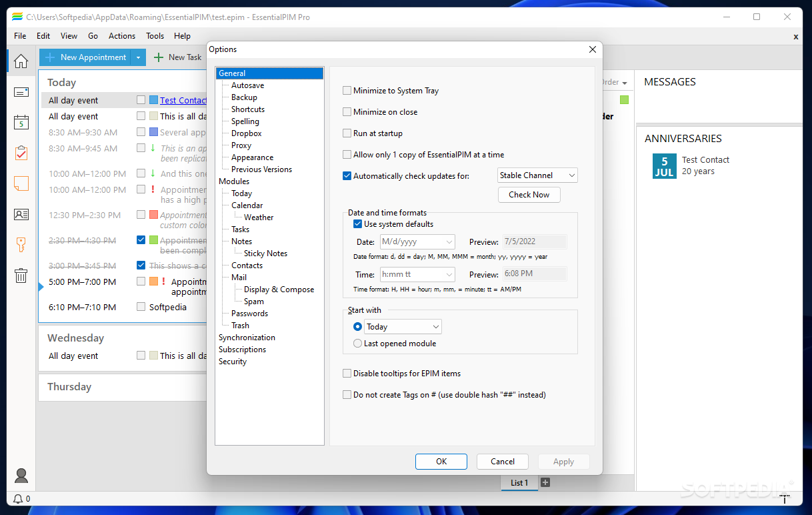
Task: Click the light blue color tag of Test Contact
Action: pyautogui.click(x=154, y=100)
